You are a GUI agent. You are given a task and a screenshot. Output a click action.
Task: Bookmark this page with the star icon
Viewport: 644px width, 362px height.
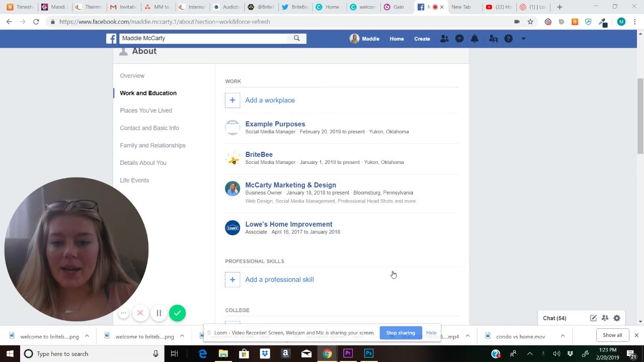(x=530, y=22)
